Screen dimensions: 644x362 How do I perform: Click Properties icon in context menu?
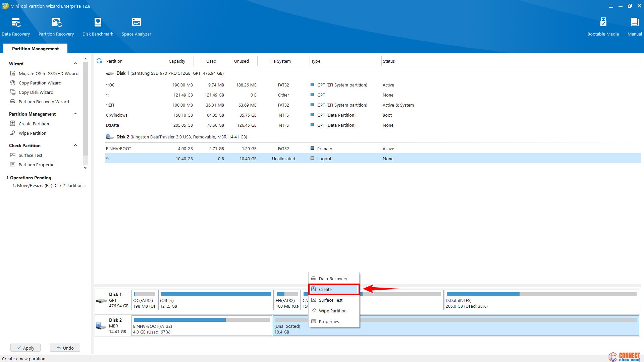click(314, 321)
